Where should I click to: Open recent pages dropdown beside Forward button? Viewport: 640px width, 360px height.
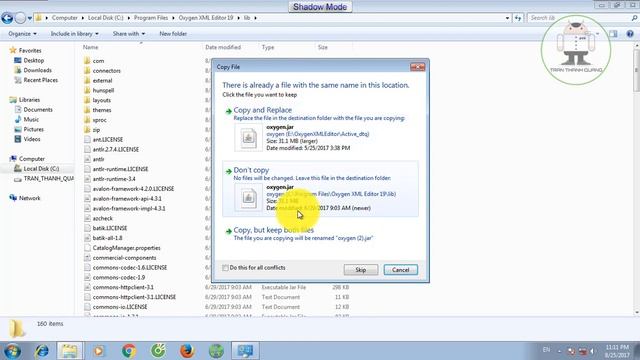[29, 18]
